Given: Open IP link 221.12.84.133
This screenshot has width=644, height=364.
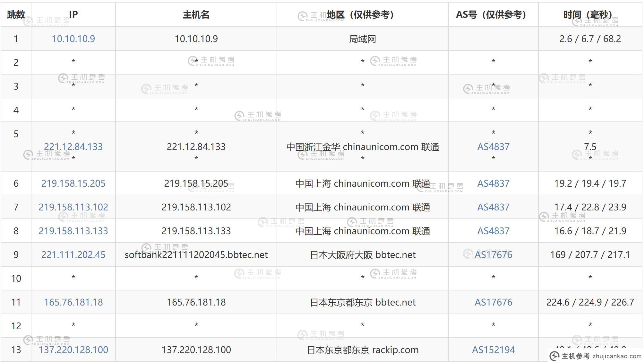Looking at the screenshot, I should (73, 147).
